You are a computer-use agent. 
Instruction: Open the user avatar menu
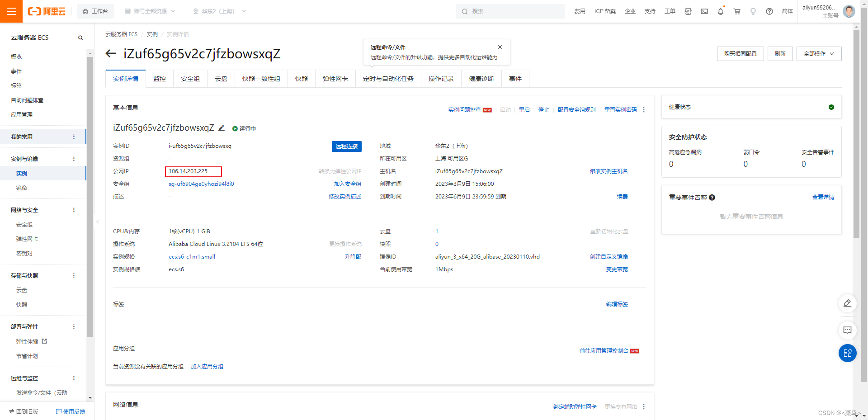849,11
